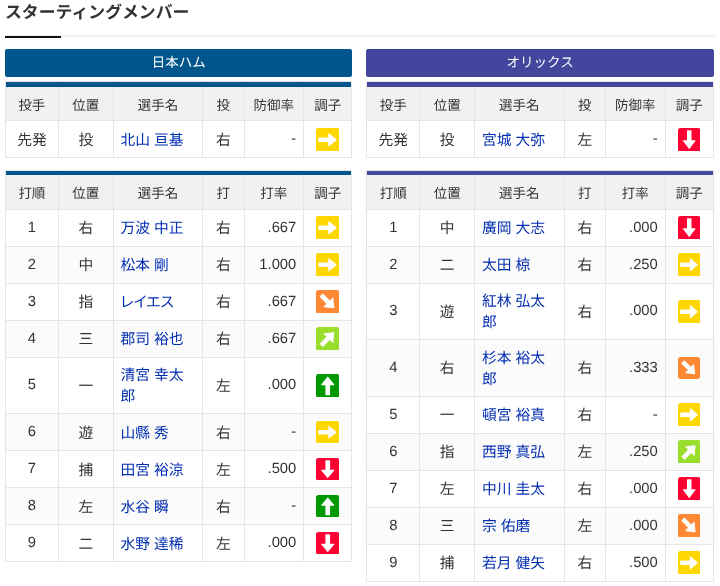Click the yellow condition arrow for 北山 亘基
This screenshot has width=720, height=586.
click(327, 139)
